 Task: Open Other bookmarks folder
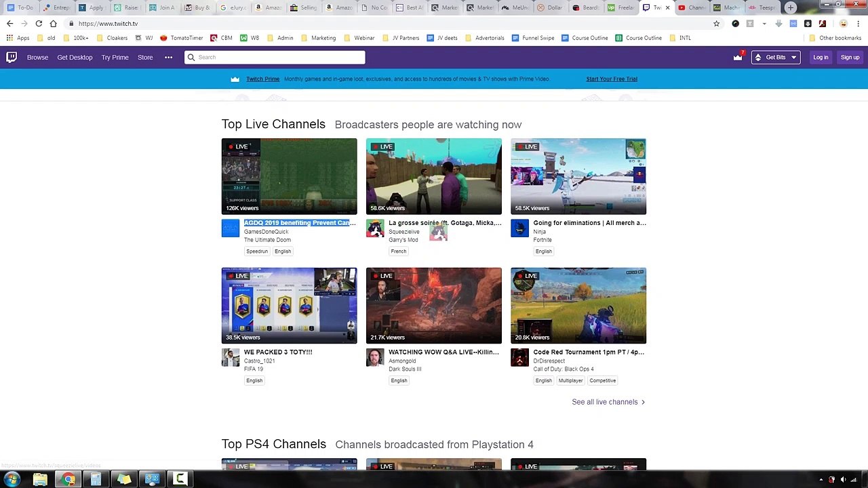pos(835,38)
